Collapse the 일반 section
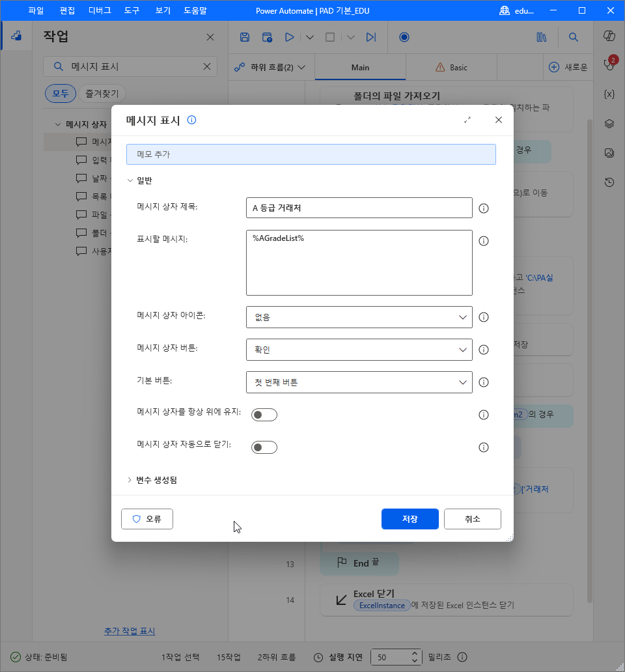The width and height of the screenshot is (625, 672). tap(130, 180)
